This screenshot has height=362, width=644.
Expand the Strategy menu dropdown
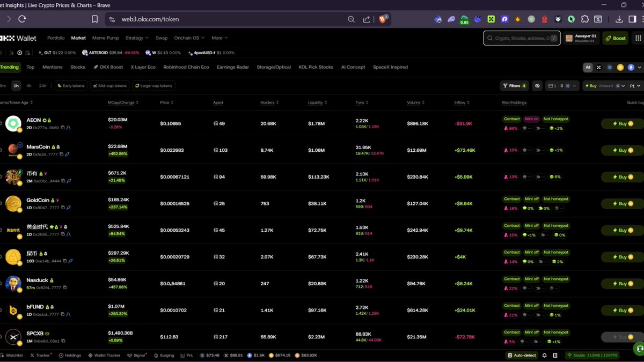136,38
